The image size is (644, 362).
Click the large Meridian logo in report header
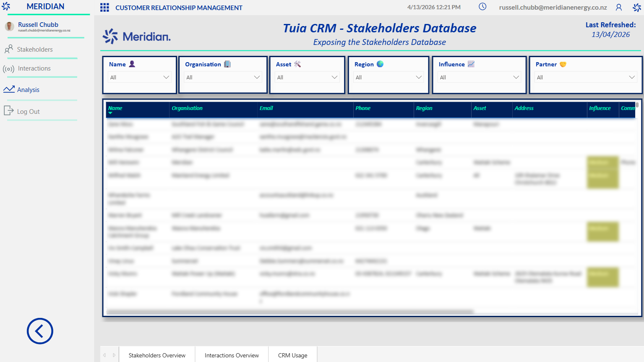click(137, 37)
